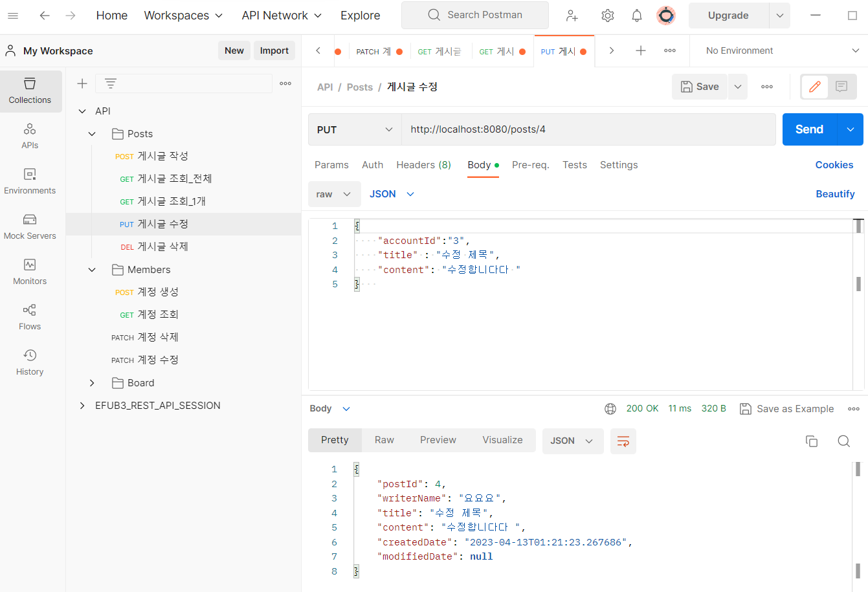
Task: Expand the Board folder
Action: tap(92, 383)
